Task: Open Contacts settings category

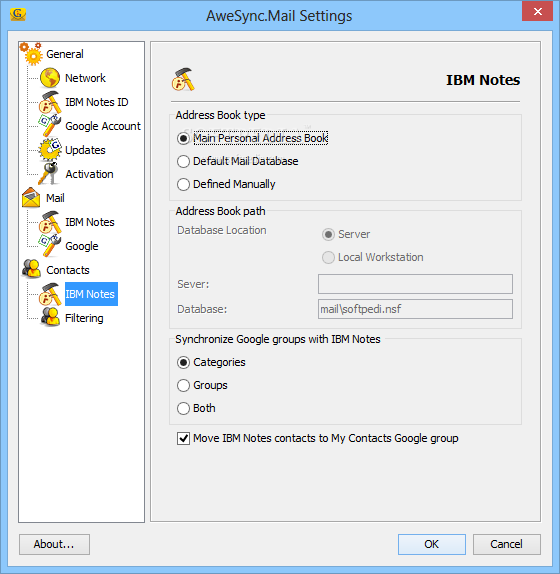Action: point(68,270)
